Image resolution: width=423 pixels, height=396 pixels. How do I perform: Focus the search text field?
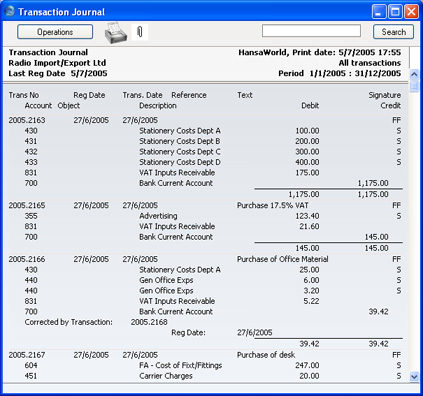point(311,31)
